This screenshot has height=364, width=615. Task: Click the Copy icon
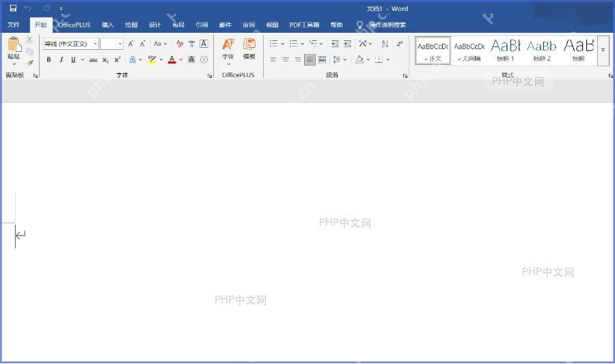click(x=29, y=51)
